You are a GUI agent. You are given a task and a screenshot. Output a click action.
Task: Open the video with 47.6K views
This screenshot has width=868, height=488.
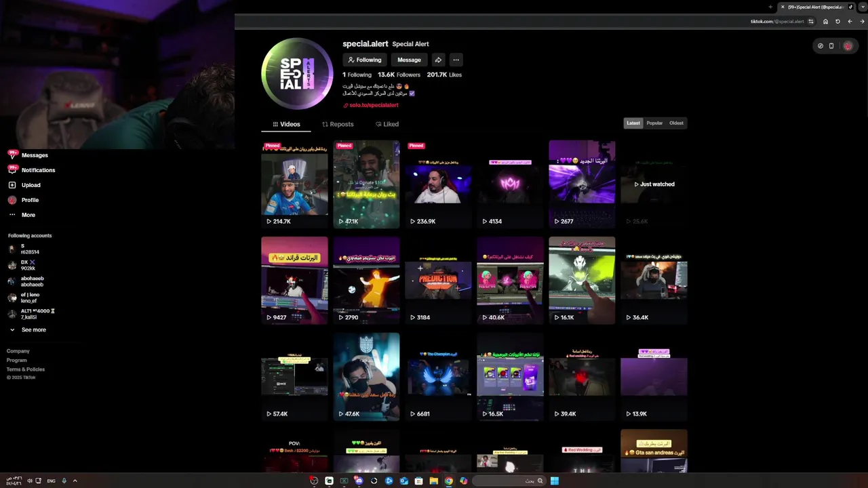tap(366, 376)
